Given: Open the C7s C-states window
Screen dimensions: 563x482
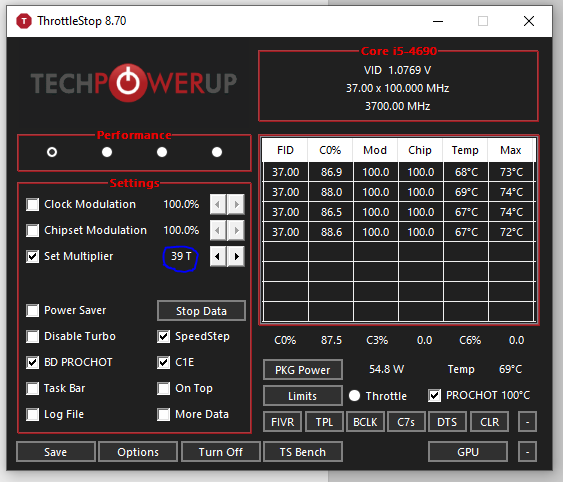Looking at the screenshot, I should click(x=406, y=422).
